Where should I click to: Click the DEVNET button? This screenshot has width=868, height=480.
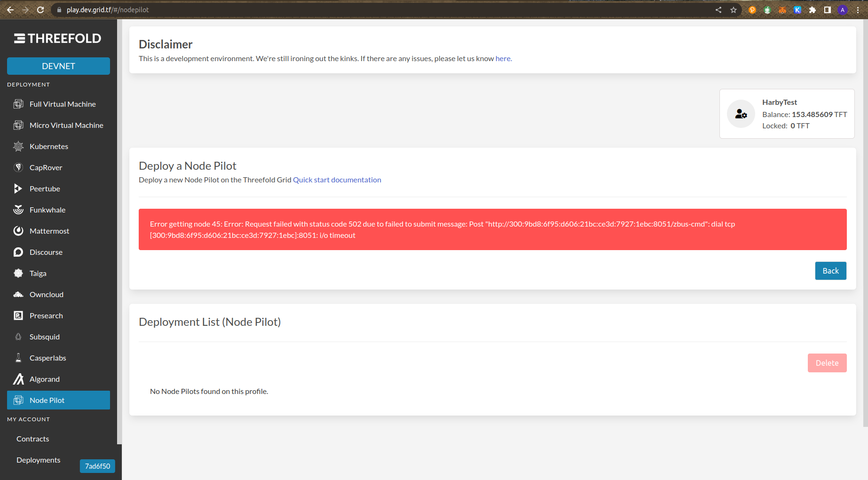[58, 66]
